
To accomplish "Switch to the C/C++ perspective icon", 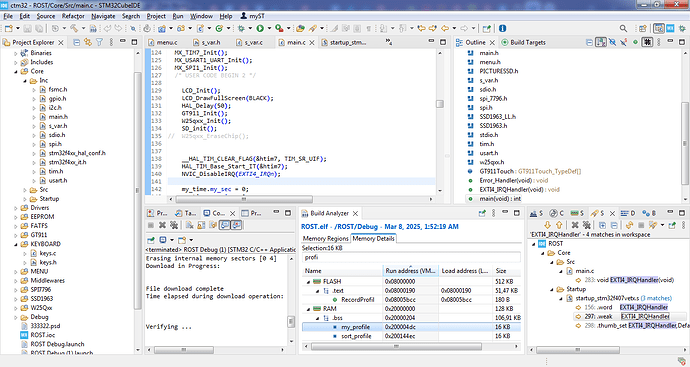I will click(x=659, y=29).
